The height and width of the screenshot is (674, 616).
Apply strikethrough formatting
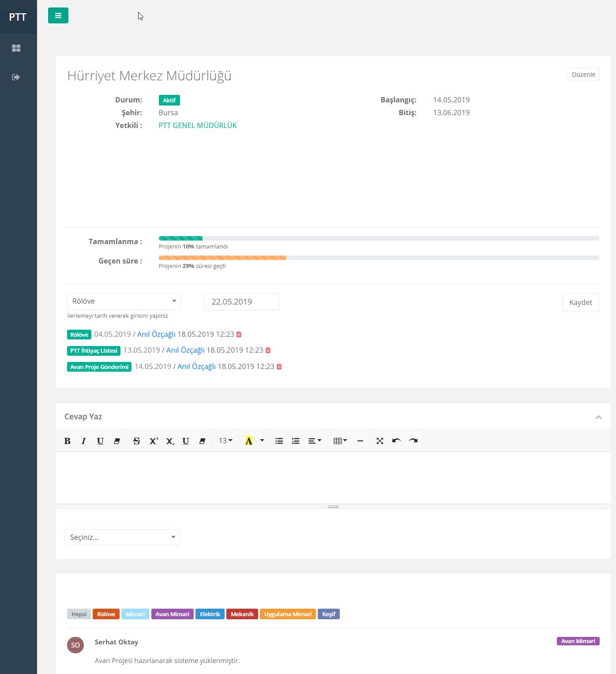tap(136, 441)
